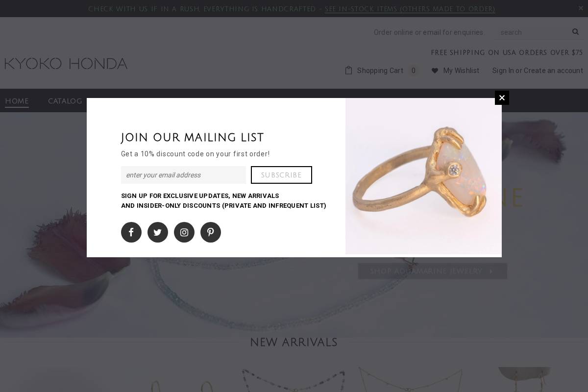Click Create an account link
The width and height of the screenshot is (588, 392).
[553, 71]
